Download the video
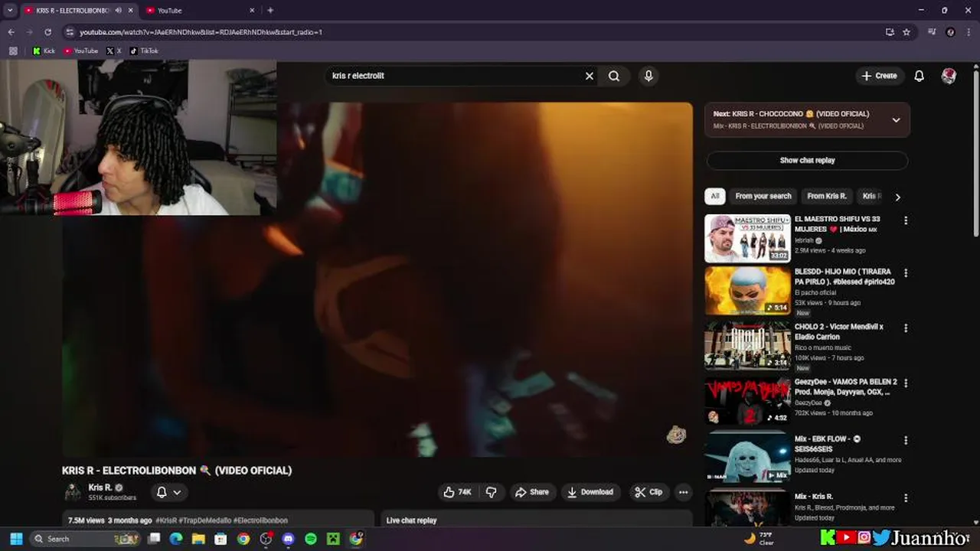Image resolution: width=980 pixels, height=551 pixels. click(590, 492)
